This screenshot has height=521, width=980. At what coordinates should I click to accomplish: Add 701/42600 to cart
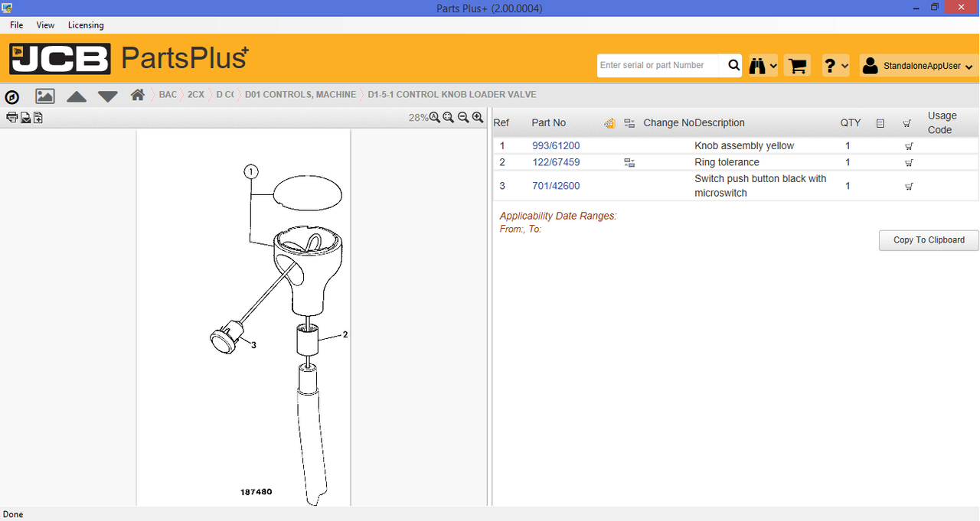click(x=909, y=186)
